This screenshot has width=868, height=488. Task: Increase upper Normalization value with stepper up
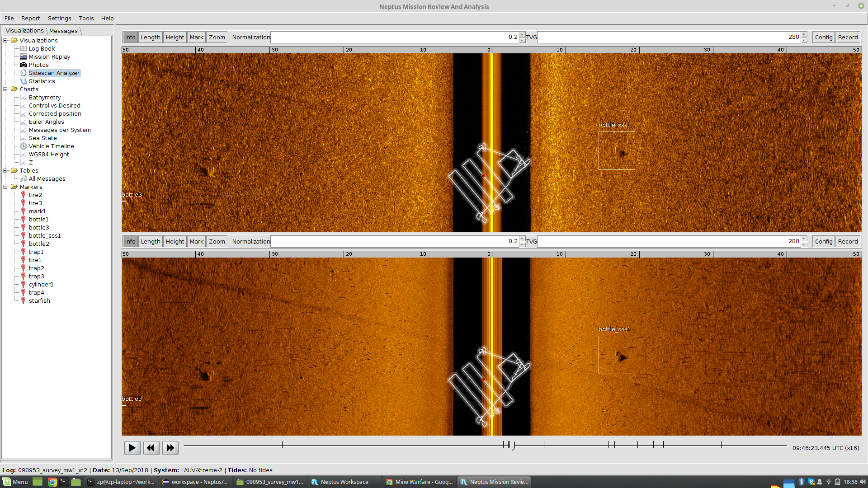pos(522,34)
